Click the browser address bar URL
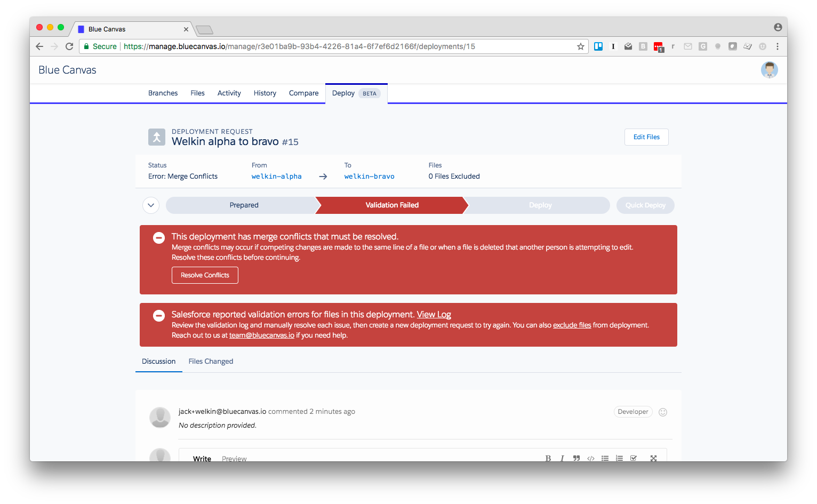Image resolution: width=817 pixels, height=504 pixels. (299, 46)
